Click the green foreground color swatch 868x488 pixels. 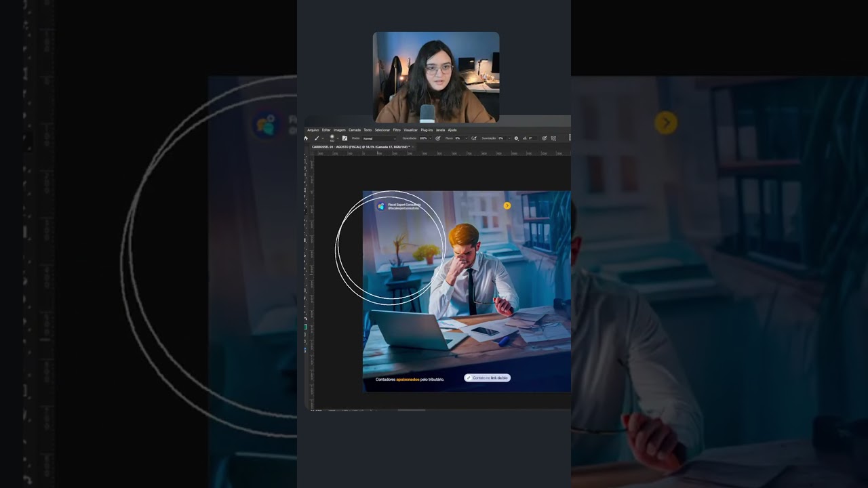[306, 327]
